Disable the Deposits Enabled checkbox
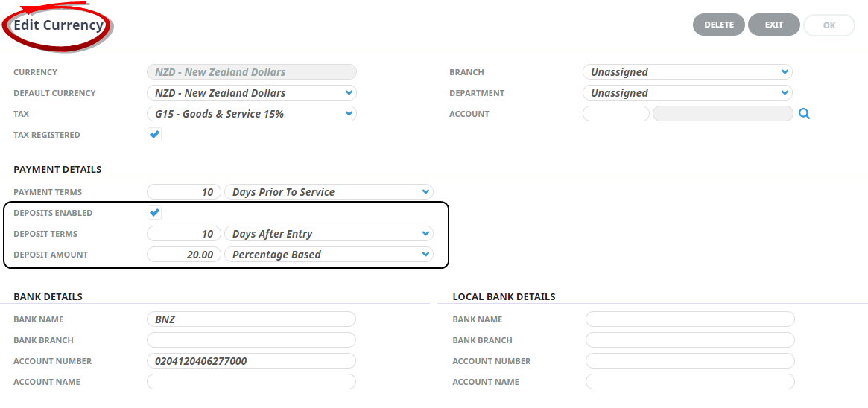This screenshot has height=408, width=868. [x=155, y=213]
